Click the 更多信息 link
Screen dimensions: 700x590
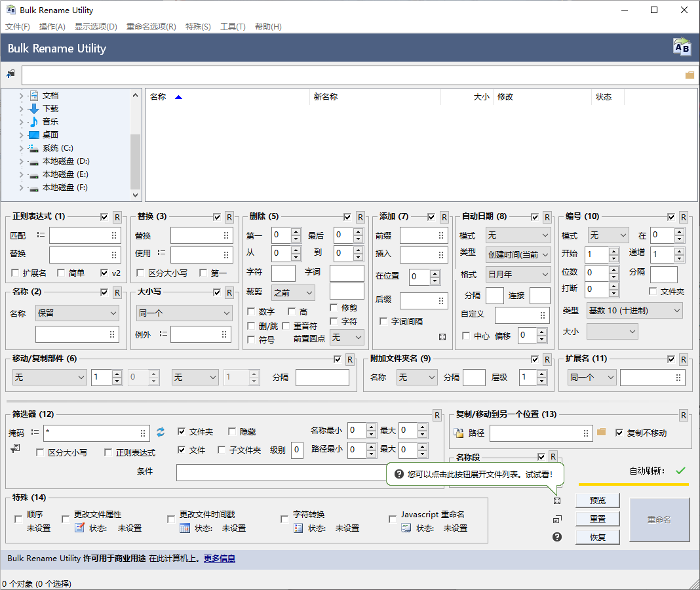[219, 559]
